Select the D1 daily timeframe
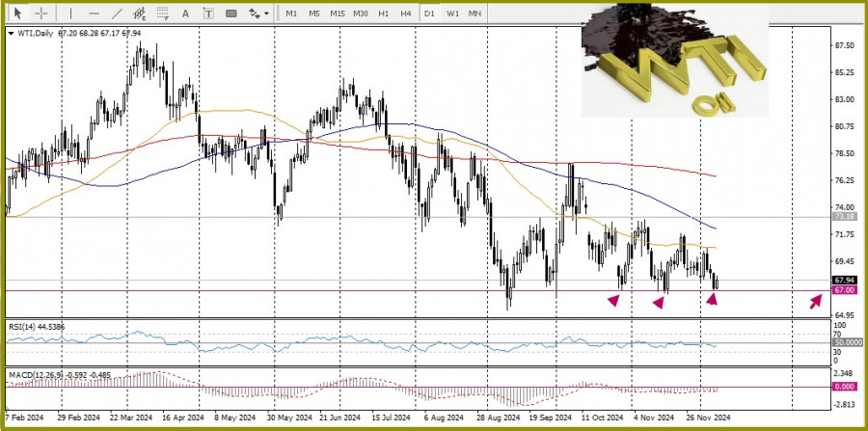This screenshot has height=431, width=868. (x=429, y=13)
